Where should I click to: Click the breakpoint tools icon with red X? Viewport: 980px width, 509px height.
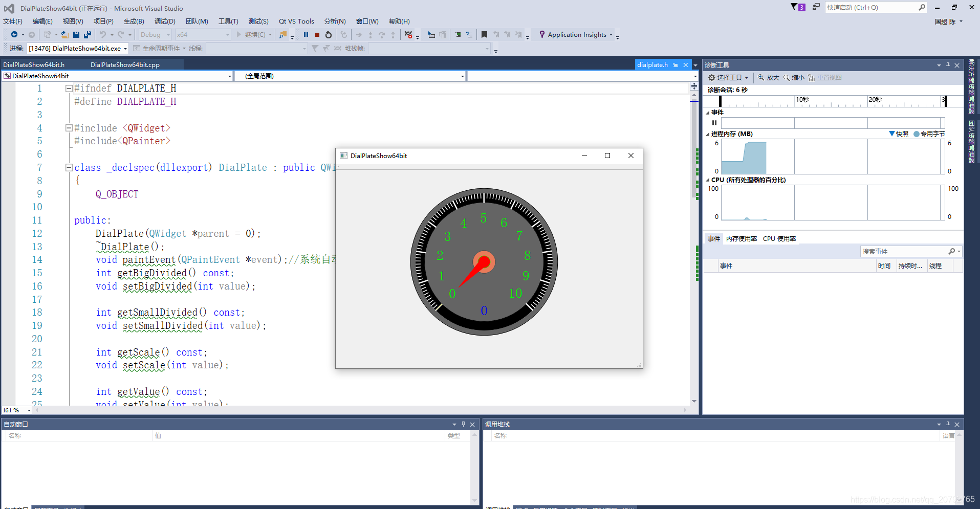click(x=408, y=35)
